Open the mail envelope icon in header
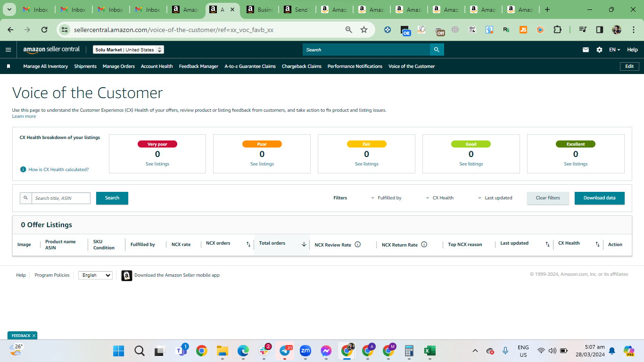 (586, 49)
